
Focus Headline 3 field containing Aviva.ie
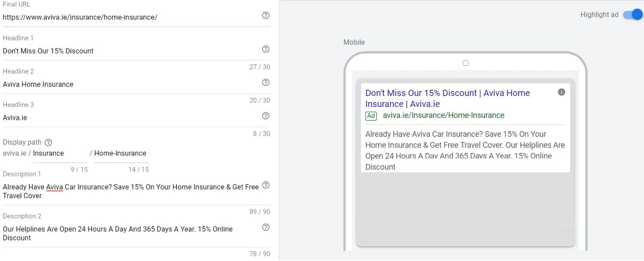click(x=129, y=118)
